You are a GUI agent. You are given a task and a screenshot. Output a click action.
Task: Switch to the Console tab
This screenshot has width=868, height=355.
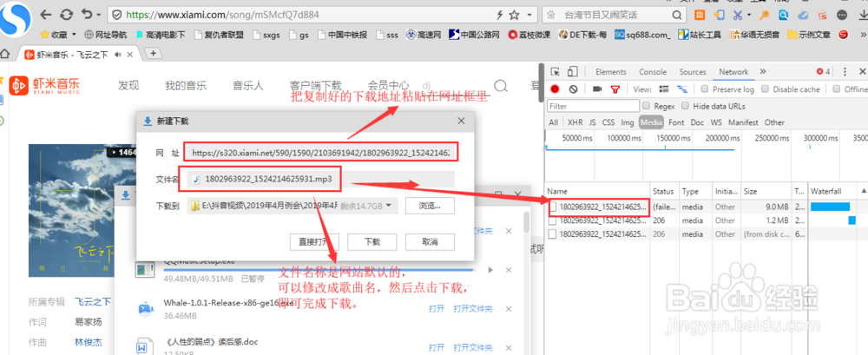click(653, 72)
